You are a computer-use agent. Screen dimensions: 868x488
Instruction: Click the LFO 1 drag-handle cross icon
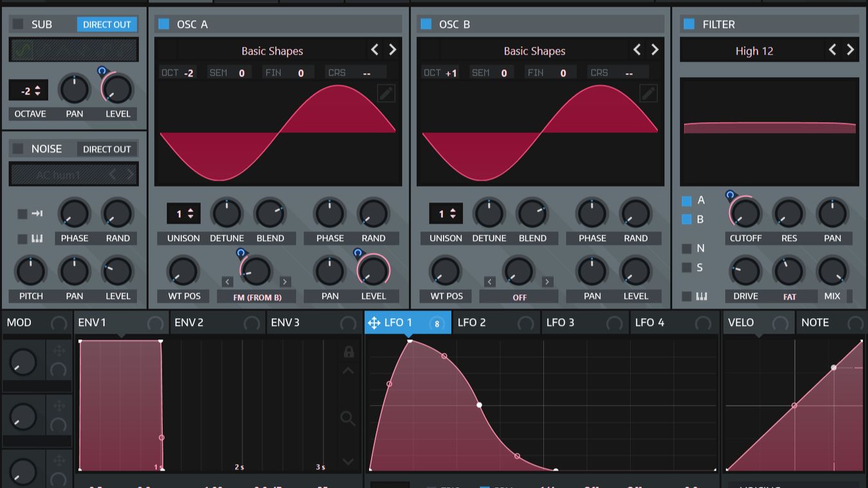click(x=374, y=323)
